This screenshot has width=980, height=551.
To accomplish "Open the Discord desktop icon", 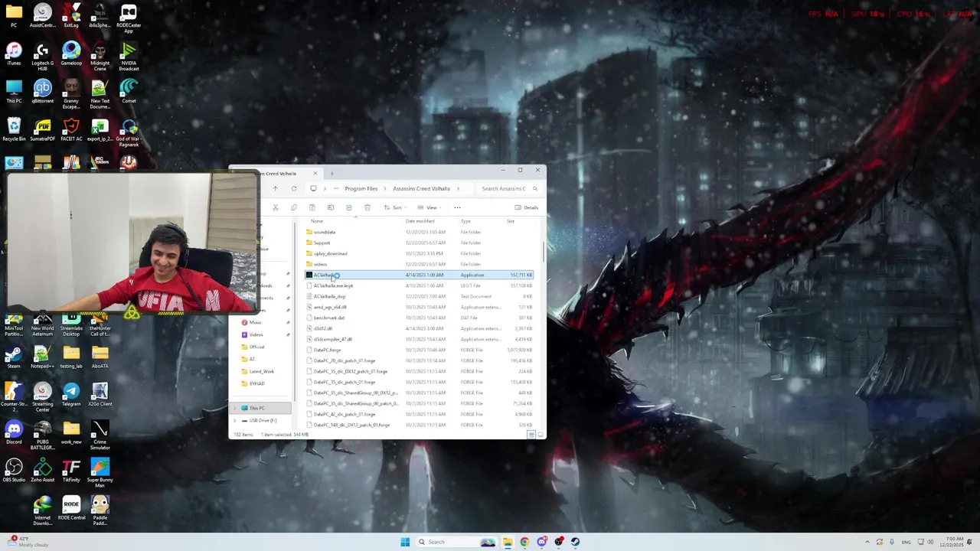I will (x=14, y=432).
